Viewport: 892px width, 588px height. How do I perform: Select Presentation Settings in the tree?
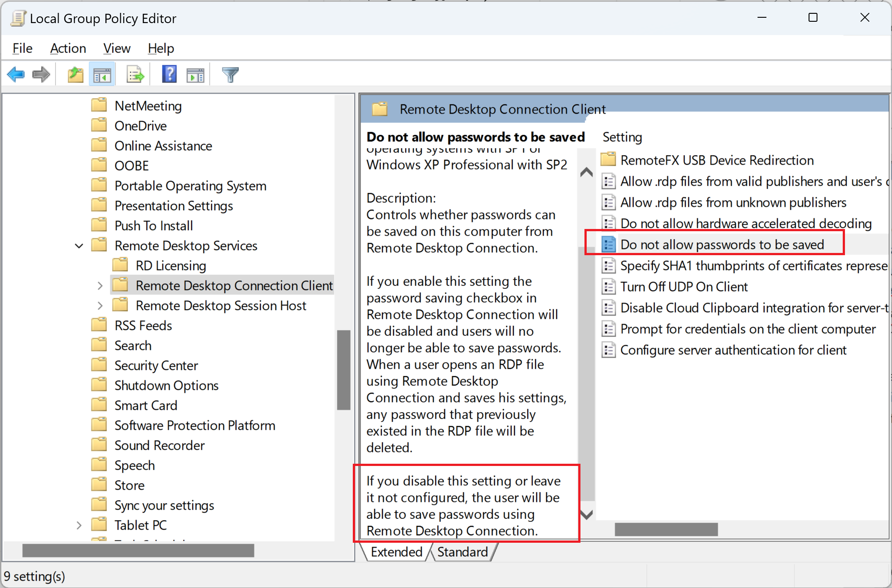(x=174, y=205)
